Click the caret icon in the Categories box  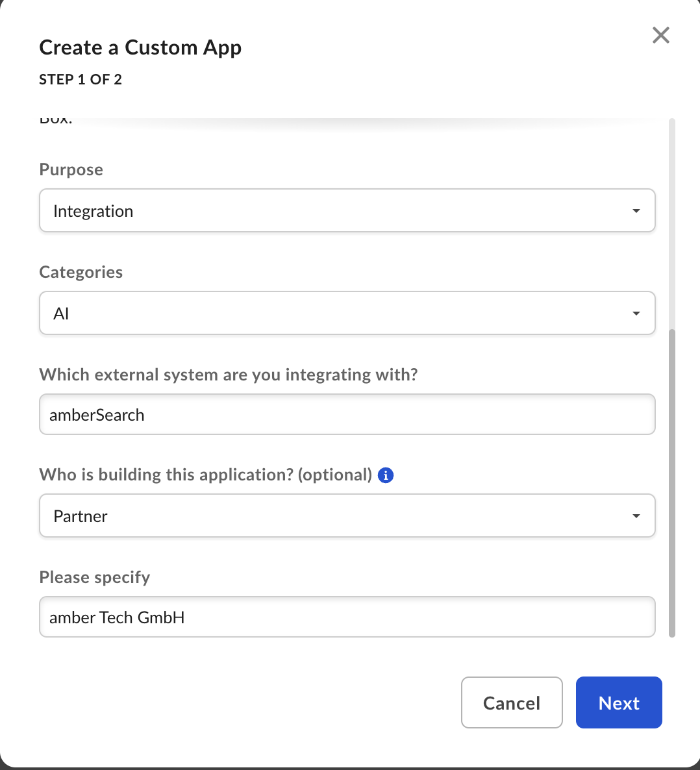[636, 314]
